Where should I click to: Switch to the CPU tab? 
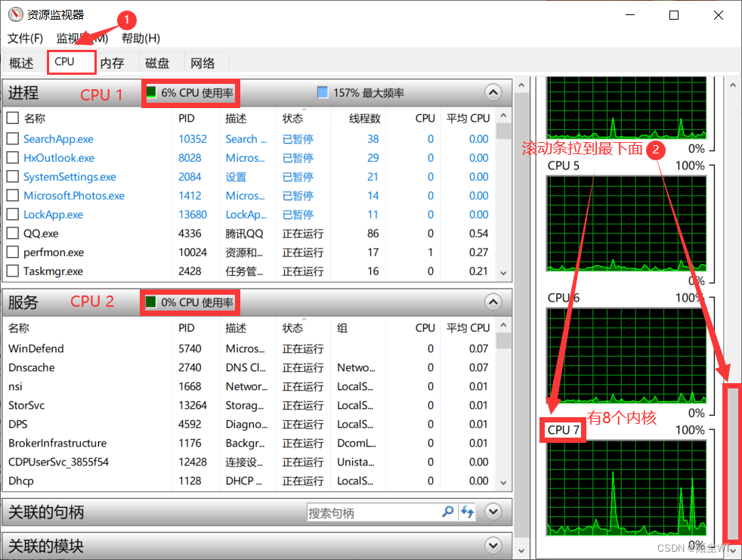coord(72,62)
